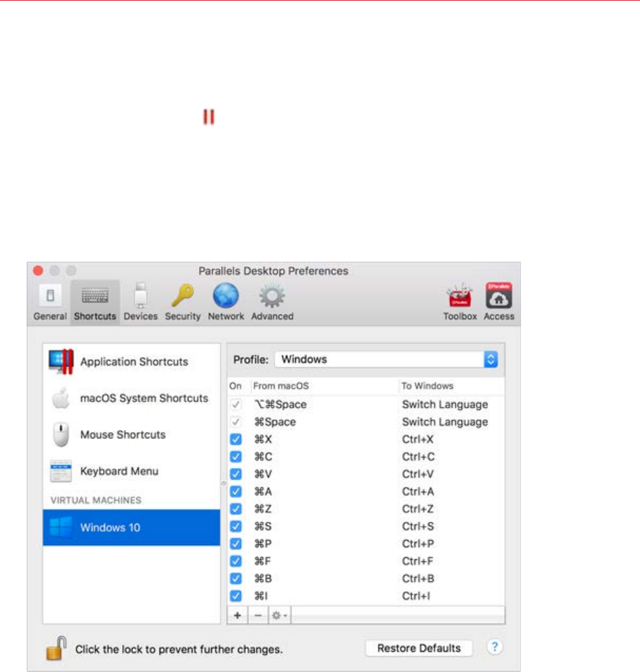The image size is (640, 672).
Task: Select the Ctrl+A cell
Action: point(418,492)
